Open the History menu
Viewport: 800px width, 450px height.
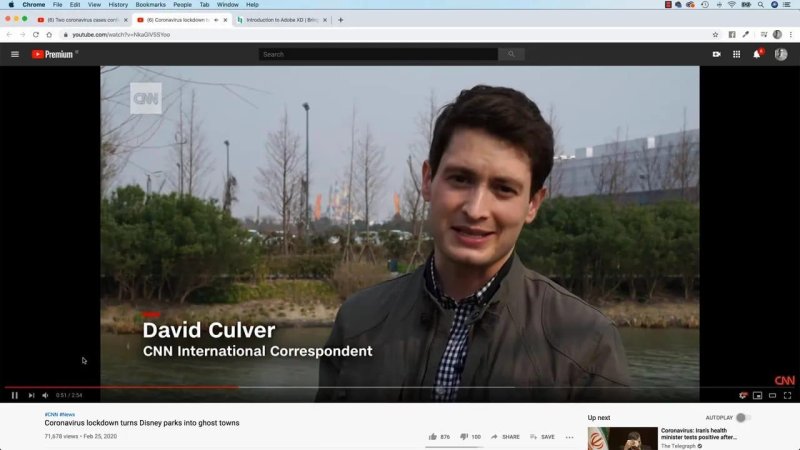pyautogui.click(x=118, y=5)
